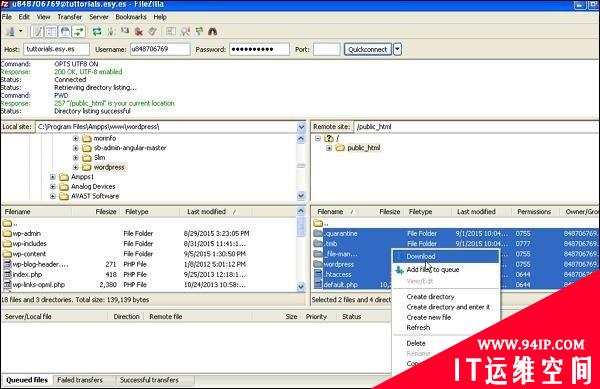
Task: Choose Delete in context menu
Action: point(416,343)
